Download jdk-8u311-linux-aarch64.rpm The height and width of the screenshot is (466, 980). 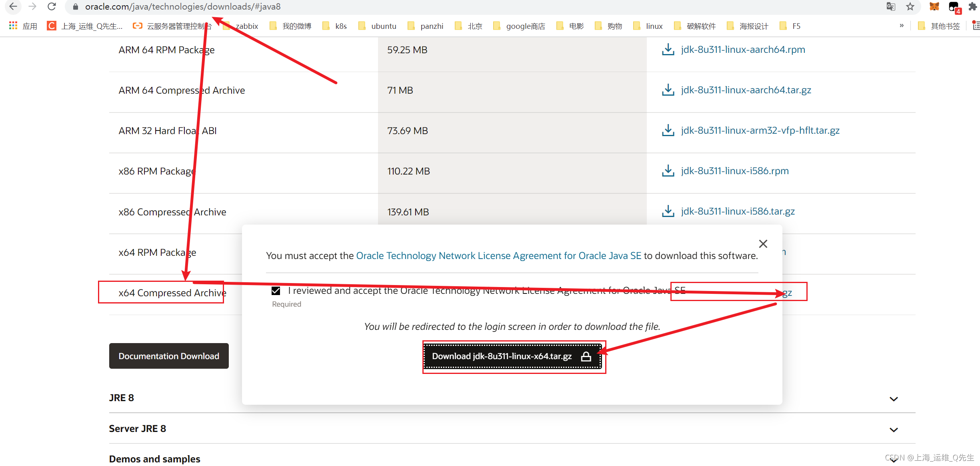pos(743,50)
